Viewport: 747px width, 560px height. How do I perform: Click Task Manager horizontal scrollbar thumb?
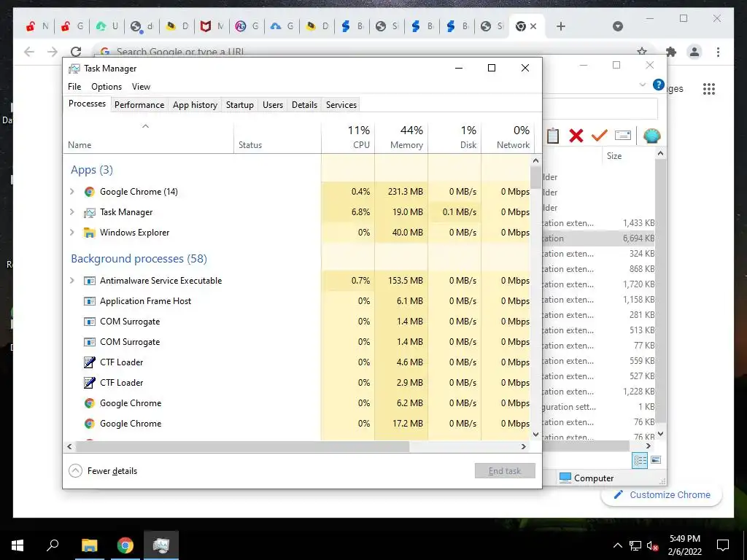point(242,447)
